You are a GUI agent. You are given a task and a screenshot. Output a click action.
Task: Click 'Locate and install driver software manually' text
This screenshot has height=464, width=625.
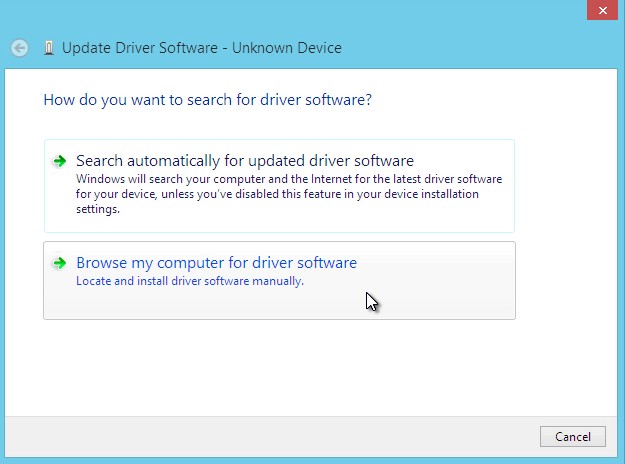point(190,281)
